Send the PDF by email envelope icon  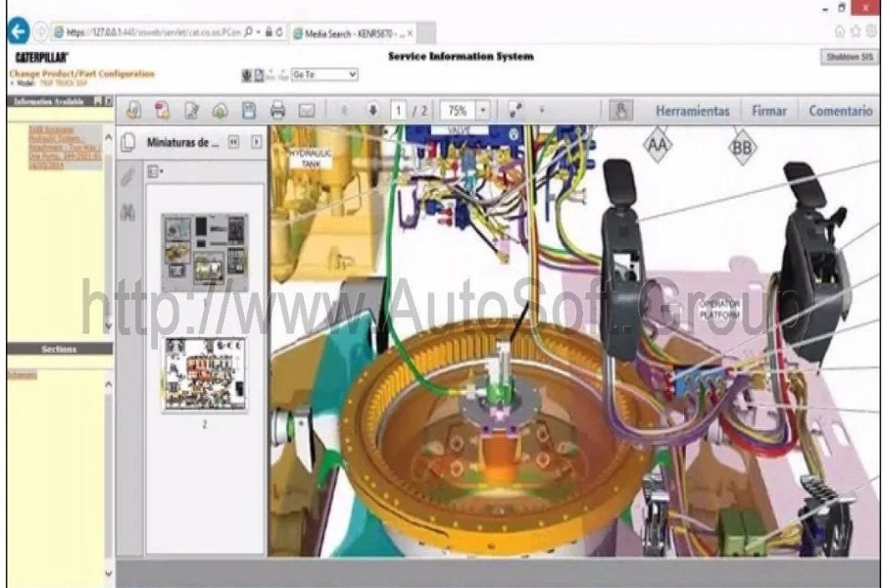(x=307, y=111)
